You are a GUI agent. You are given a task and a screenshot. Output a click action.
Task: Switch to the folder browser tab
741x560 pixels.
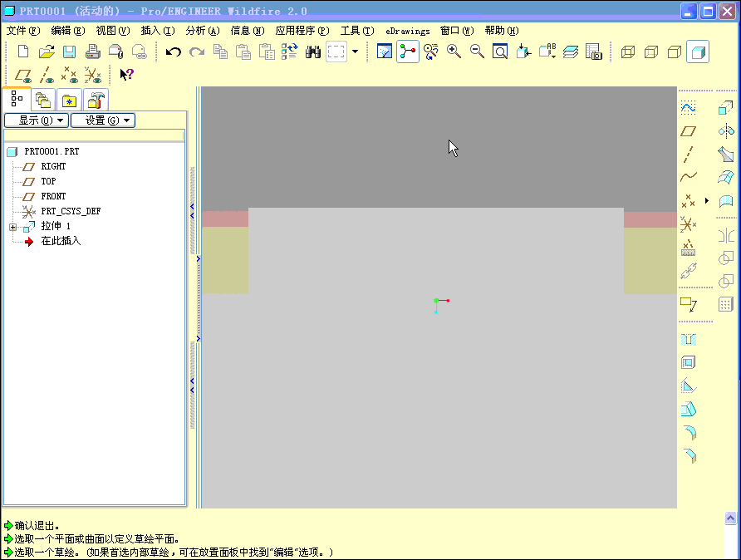click(43, 100)
